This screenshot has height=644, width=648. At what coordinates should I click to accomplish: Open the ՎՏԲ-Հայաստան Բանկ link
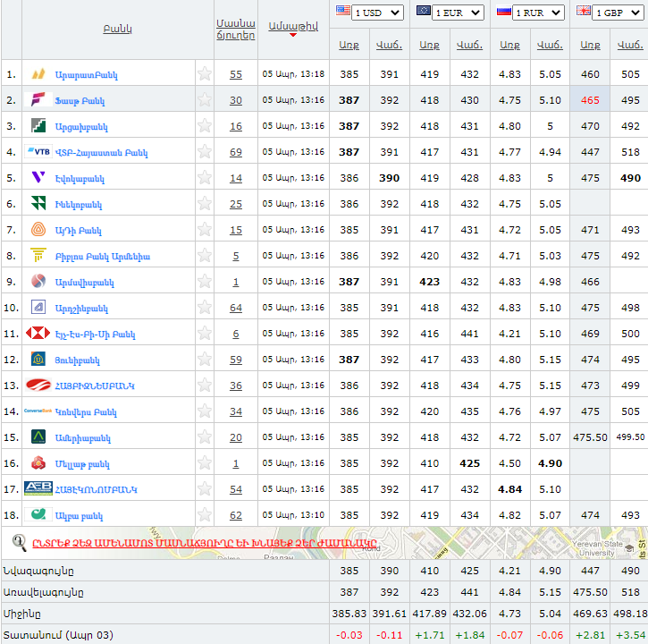101,153
